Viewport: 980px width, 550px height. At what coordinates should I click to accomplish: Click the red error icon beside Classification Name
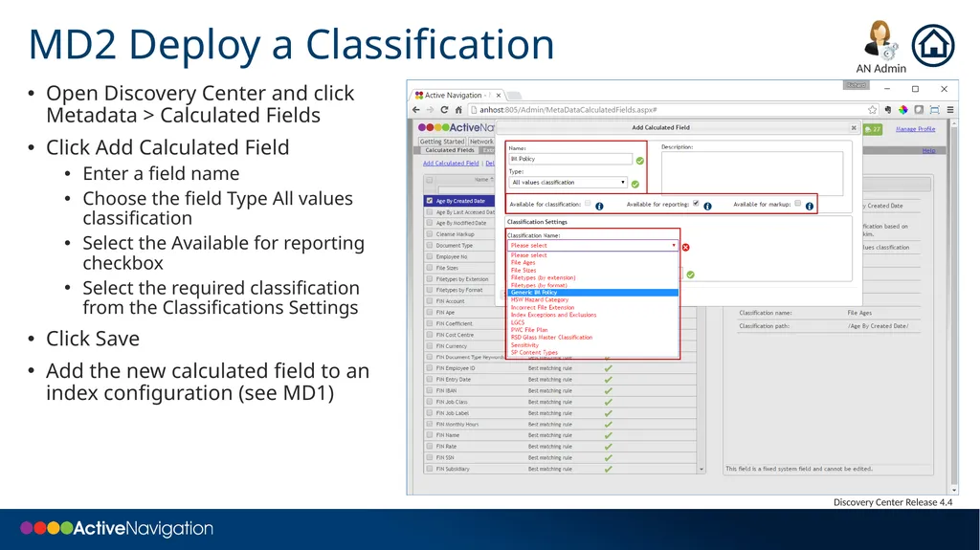click(x=685, y=248)
